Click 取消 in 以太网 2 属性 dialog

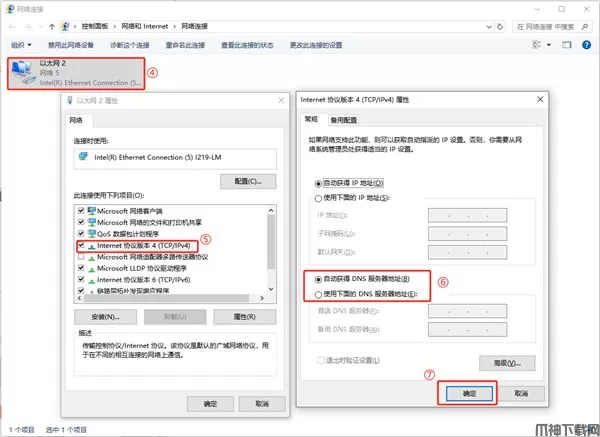[x=262, y=404]
